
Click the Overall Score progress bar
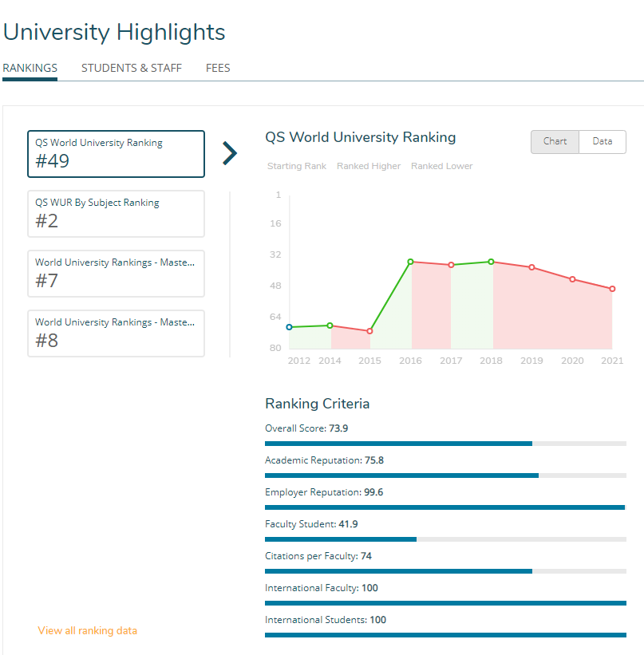[445, 444]
